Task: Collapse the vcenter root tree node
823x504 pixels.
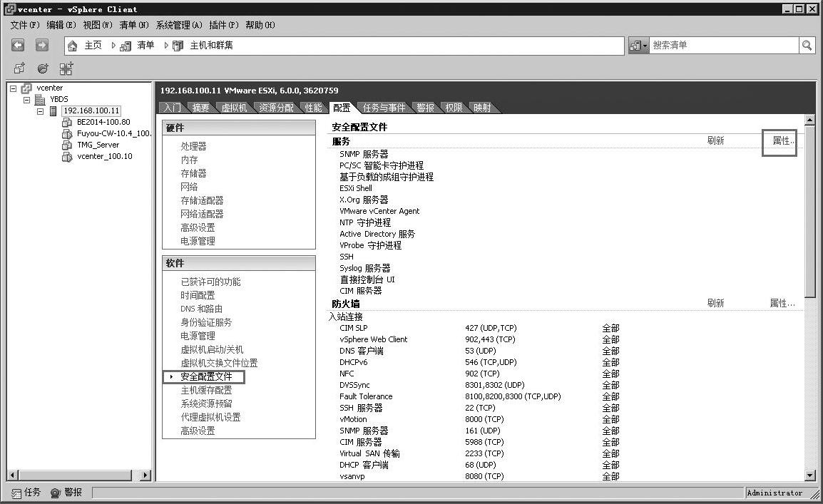Action: tap(14, 88)
